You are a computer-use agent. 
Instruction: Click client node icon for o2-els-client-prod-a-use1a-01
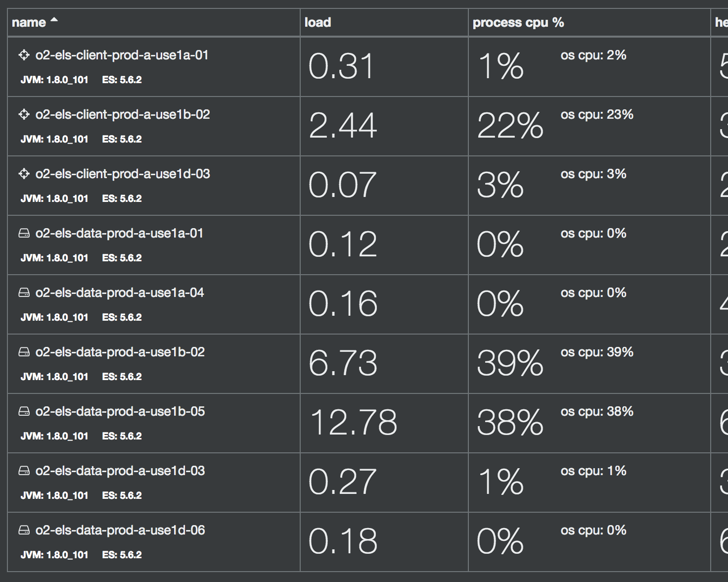[x=24, y=55]
